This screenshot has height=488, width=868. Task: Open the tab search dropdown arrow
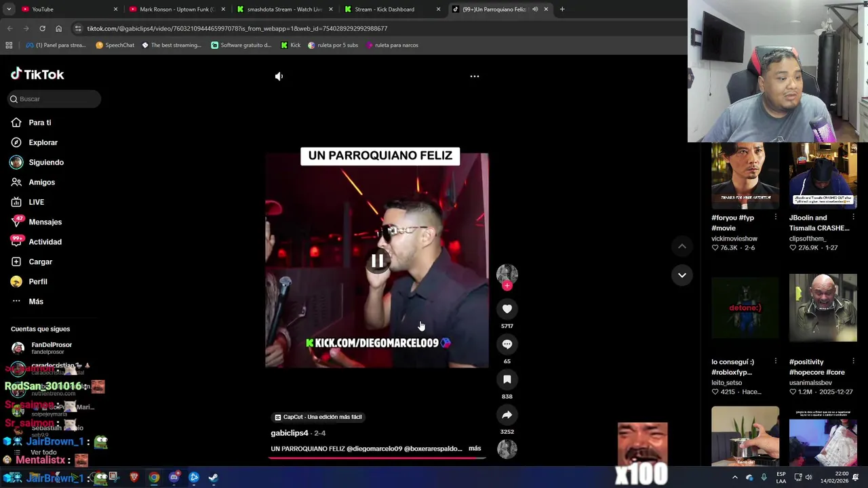pyautogui.click(x=7, y=9)
